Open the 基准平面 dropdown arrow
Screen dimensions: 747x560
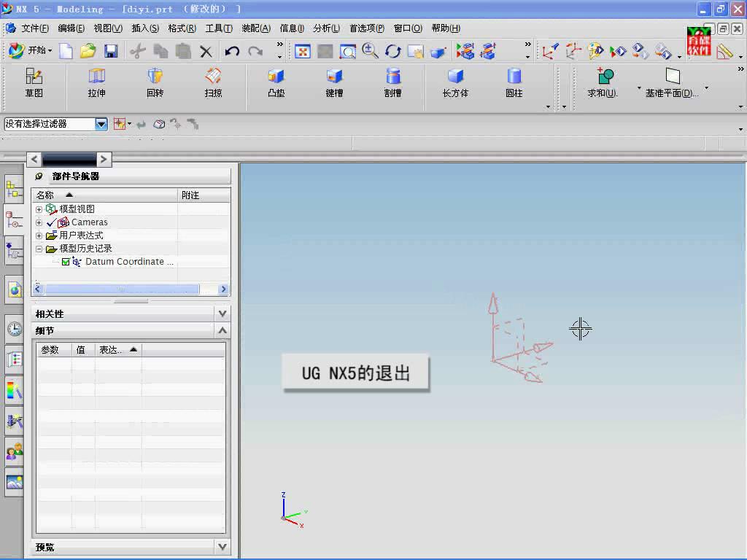coord(706,88)
